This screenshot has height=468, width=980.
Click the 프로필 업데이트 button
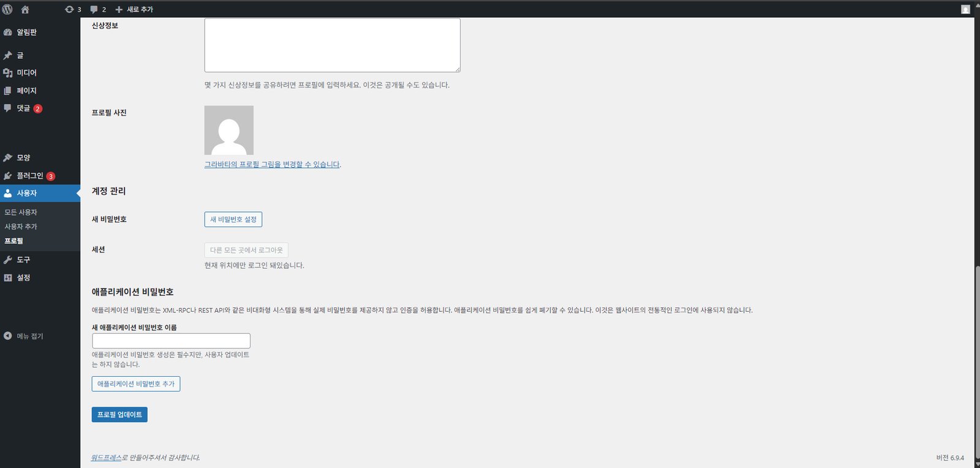(119, 415)
